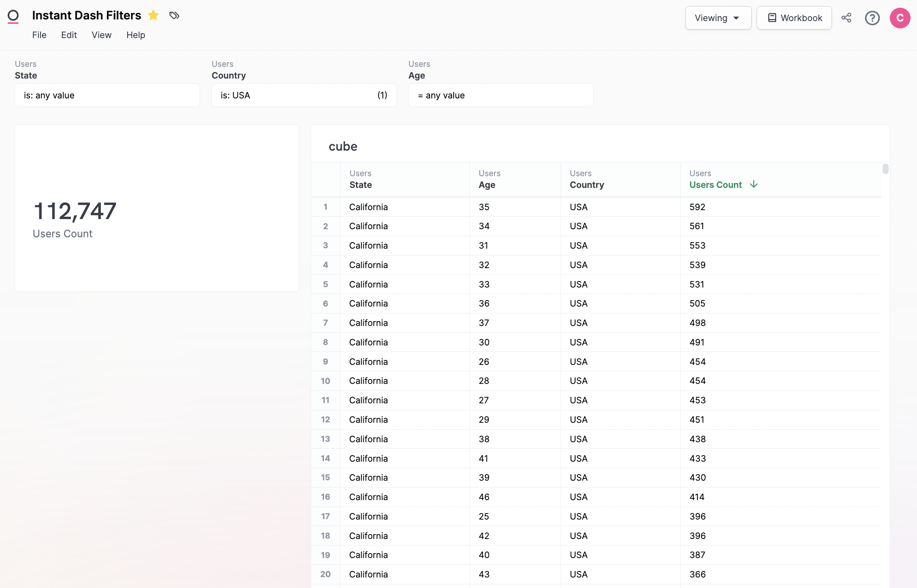Image resolution: width=917 pixels, height=588 pixels.
Task: Open the View menu
Action: pos(101,35)
